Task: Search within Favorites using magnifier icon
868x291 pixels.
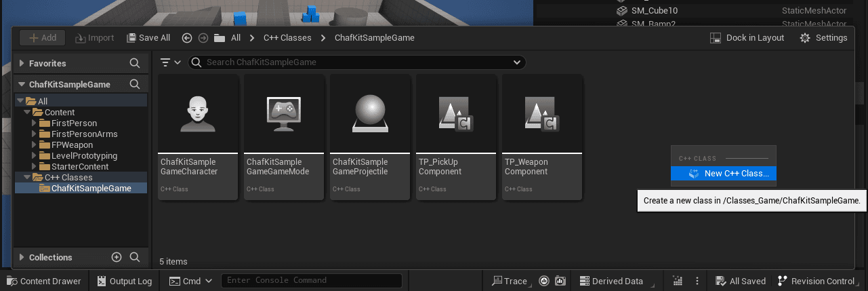Action: click(x=135, y=63)
